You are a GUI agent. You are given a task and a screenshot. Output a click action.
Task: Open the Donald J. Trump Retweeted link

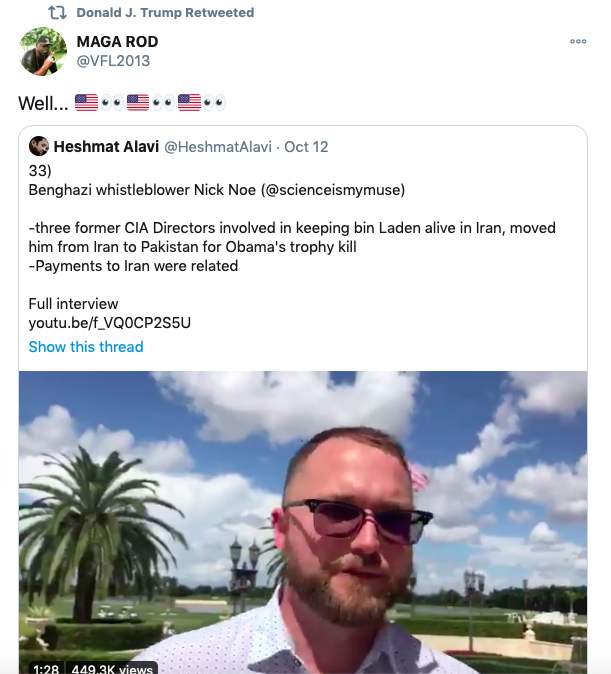[165, 12]
